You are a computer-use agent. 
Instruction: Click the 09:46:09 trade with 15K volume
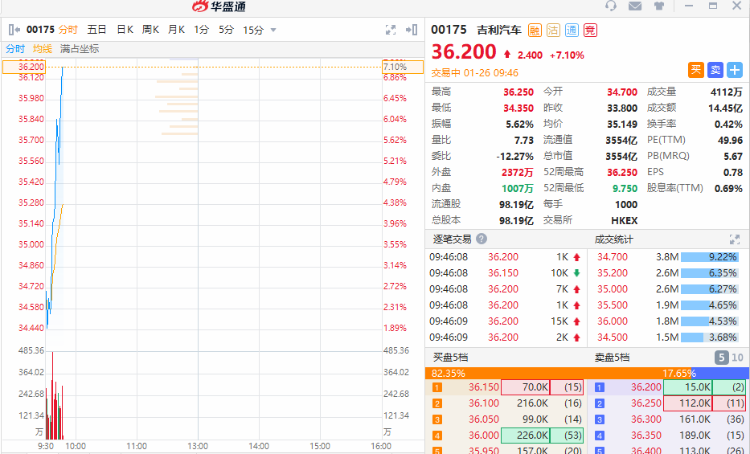(505, 321)
